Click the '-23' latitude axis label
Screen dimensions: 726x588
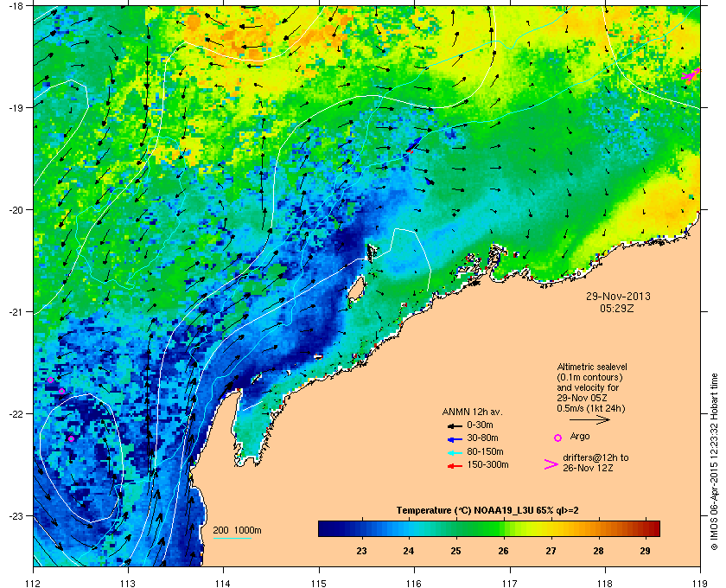point(16,515)
